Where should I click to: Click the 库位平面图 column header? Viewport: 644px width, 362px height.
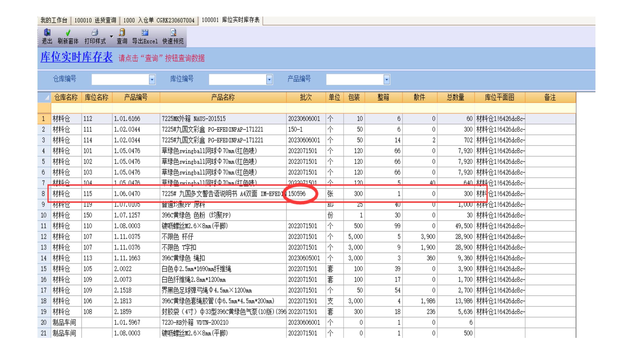click(x=500, y=97)
